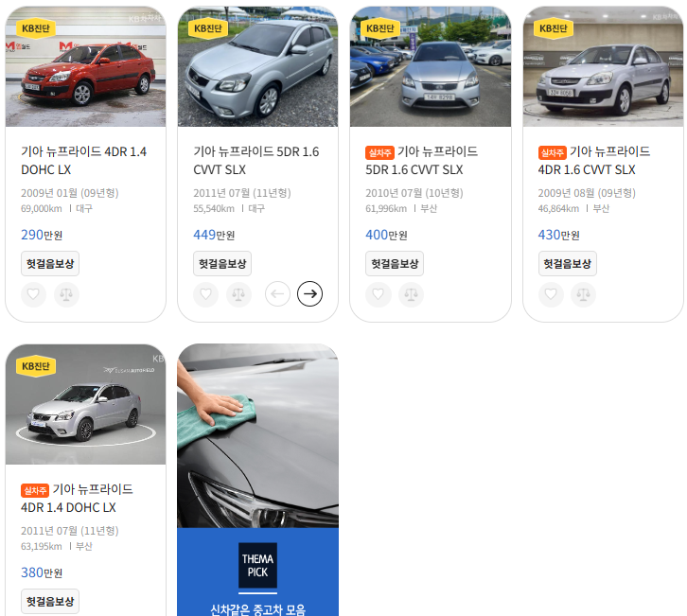Image resolution: width=687 pixels, height=616 pixels.
Task: Compare the 290만원 뉴프라이드 using scale icon
Action: pos(66,294)
